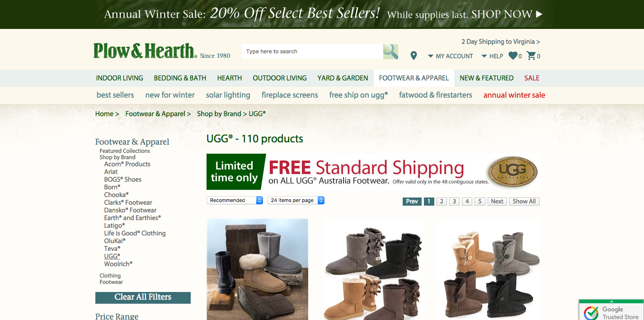The image size is (644, 320).
Task: Select the Outdoor Living menu item
Action: 280,78
